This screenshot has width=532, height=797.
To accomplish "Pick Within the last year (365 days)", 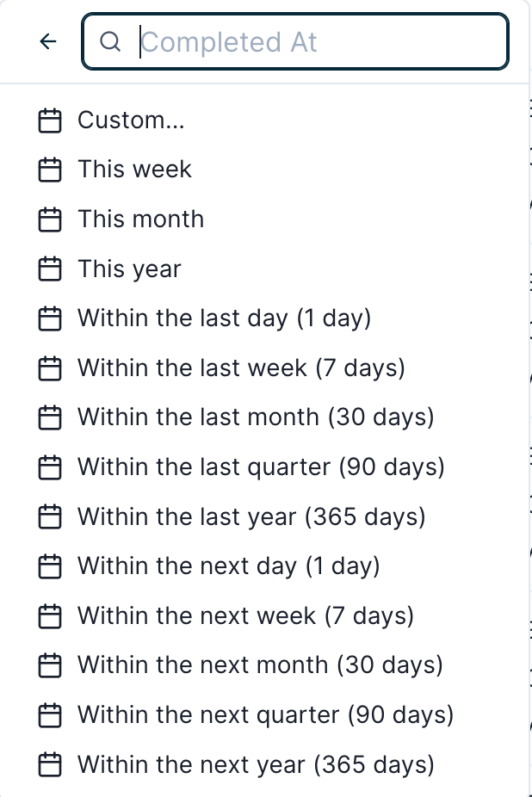I will [251, 517].
